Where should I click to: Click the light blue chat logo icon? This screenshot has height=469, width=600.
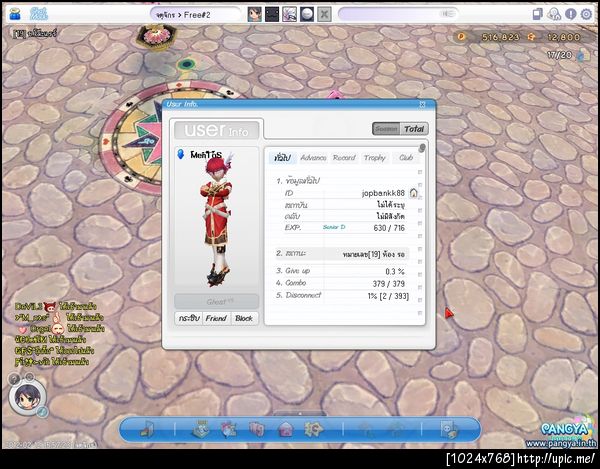[x=39, y=14]
